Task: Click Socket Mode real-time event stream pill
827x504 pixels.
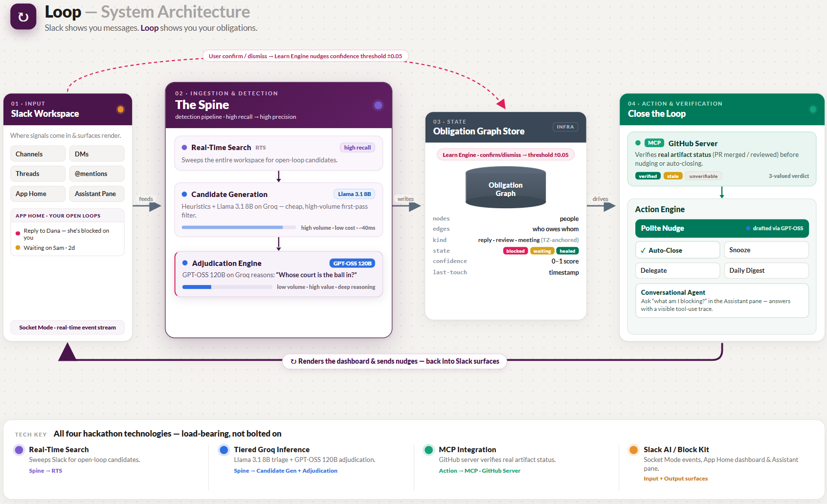Action: coord(67,328)
